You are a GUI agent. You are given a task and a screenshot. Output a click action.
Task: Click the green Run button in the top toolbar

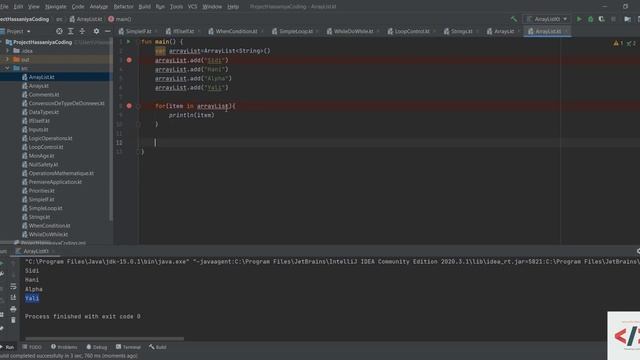[579, 19]
